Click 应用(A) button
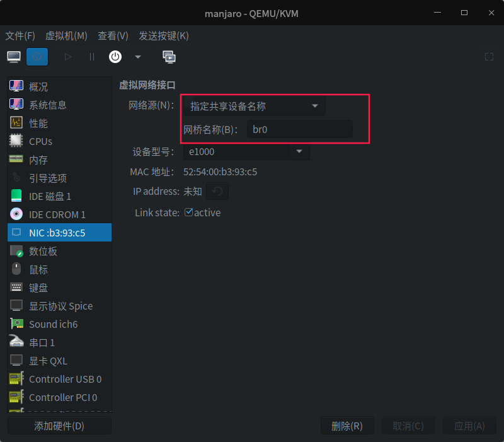This screenshot has height=442, width=504. [469, 426]
